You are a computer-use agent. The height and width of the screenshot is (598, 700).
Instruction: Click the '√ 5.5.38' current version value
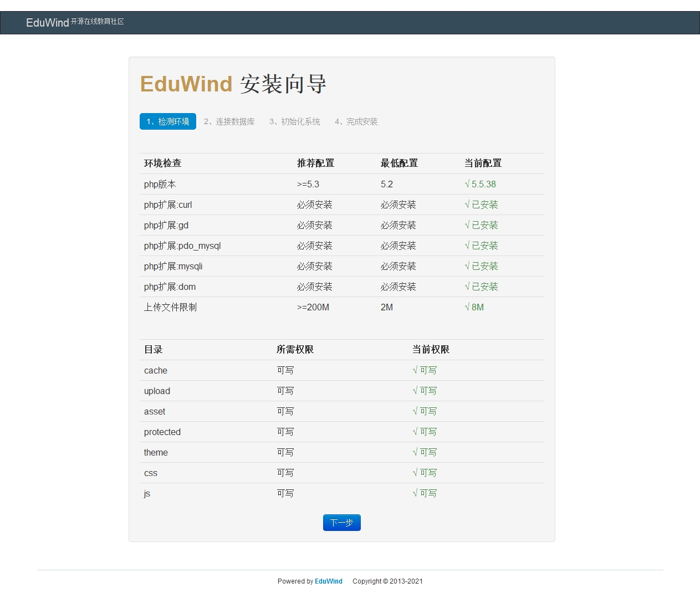480,184
